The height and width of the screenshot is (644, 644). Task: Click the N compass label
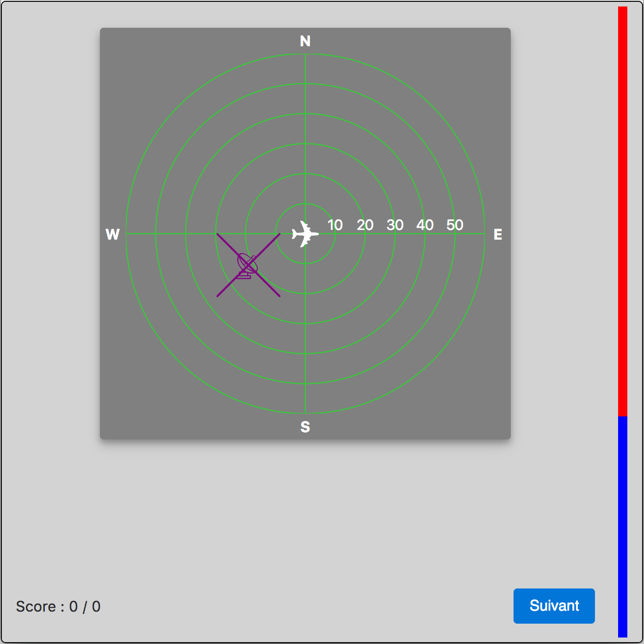click(305, 41)
